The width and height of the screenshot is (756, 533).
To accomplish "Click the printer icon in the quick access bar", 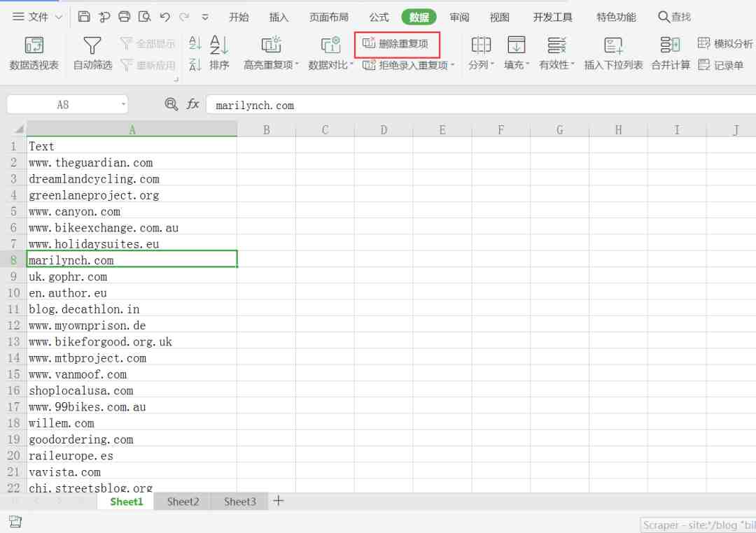I will [x=124, y=17].
